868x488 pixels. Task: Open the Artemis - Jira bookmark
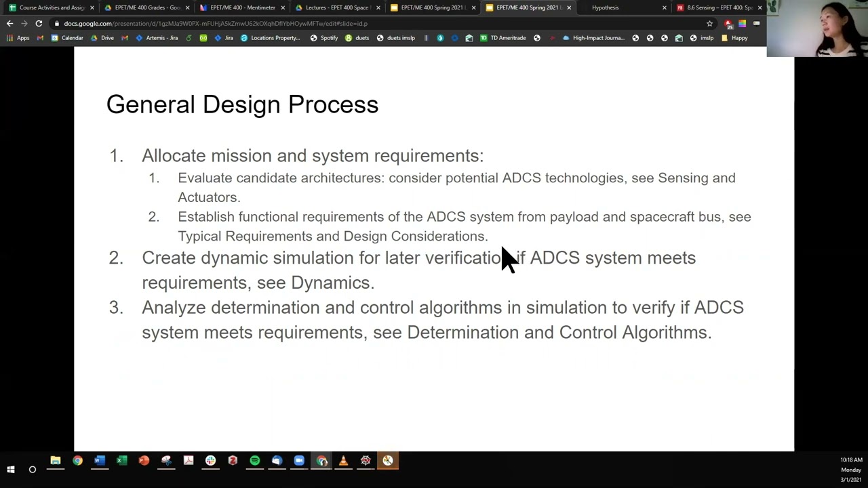[x=157, y=38]
